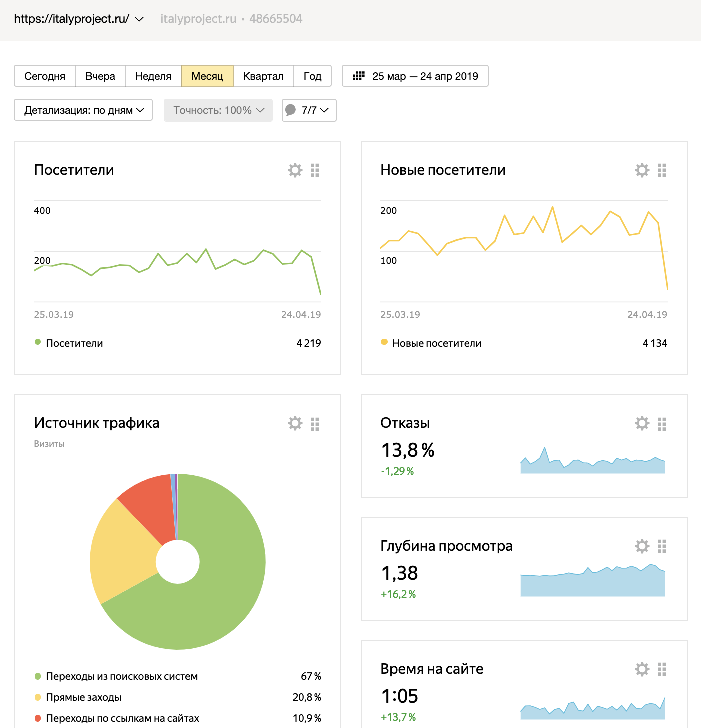
Task: Toggle Посетители series legend dot
Action: coord(38,342)
